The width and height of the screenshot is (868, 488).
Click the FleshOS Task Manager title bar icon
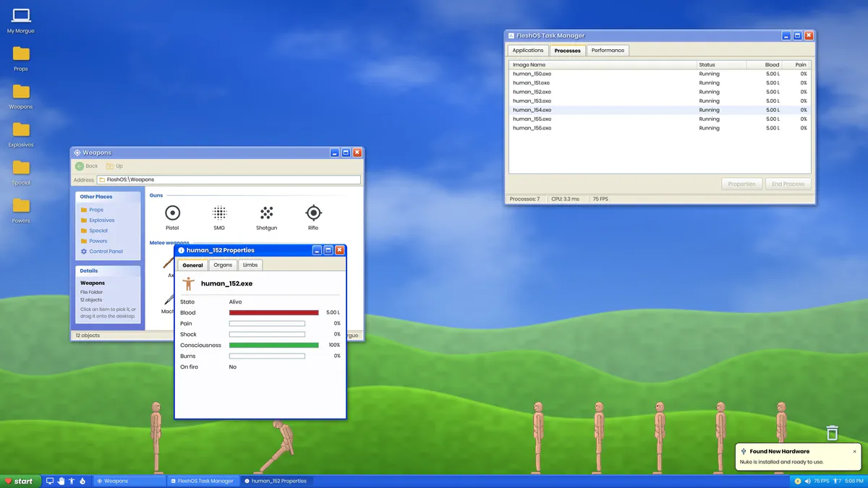pos(511,35)
